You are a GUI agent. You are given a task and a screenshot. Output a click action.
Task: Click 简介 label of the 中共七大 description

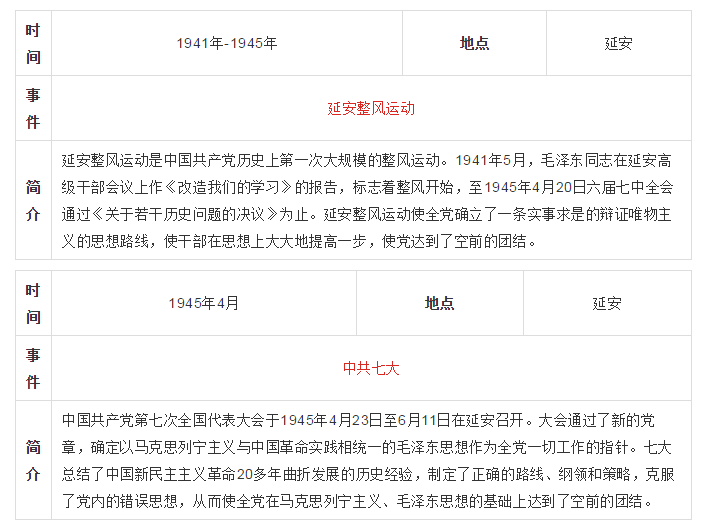click(x=33, y=460)
